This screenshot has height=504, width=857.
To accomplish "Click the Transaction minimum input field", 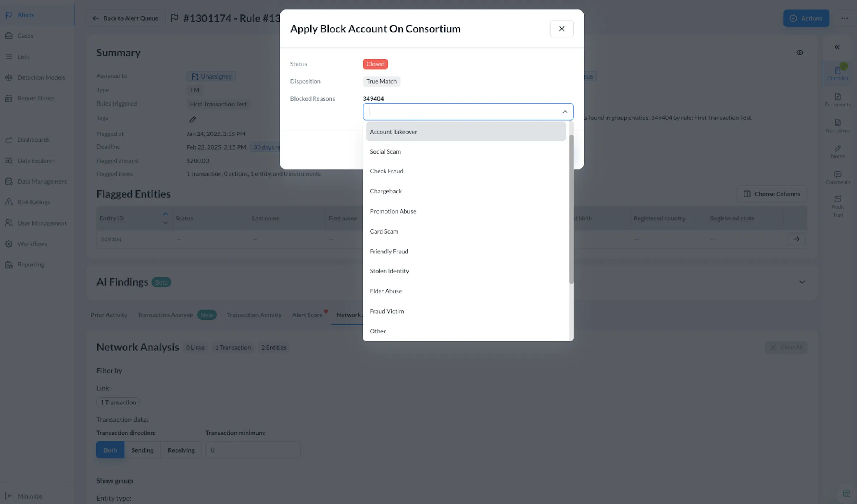I will pos(253,450).
